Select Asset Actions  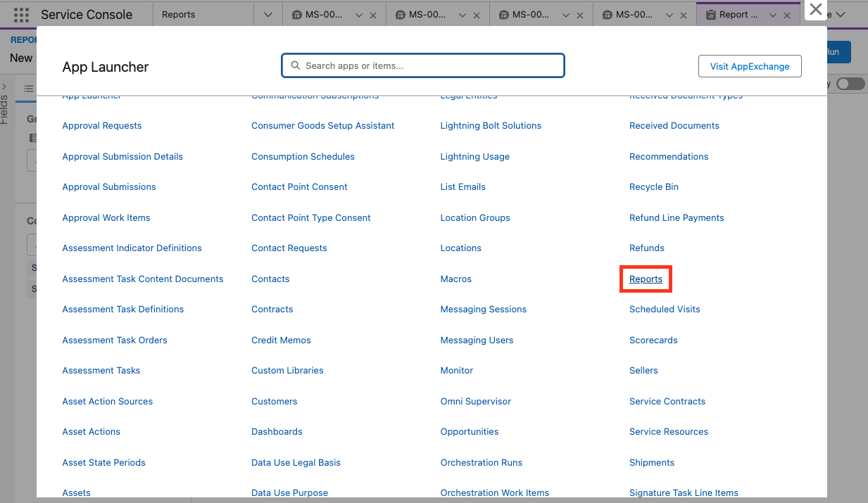(92, 432)
